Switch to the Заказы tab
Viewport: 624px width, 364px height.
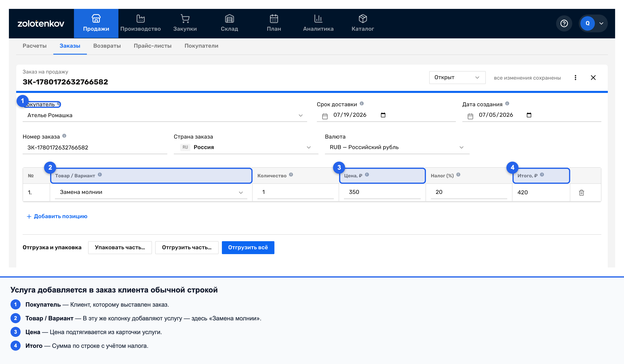point(70,46)
